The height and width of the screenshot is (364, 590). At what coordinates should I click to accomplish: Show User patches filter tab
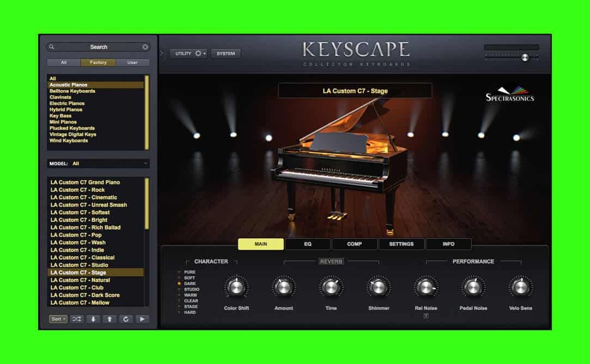coord(132,63)
